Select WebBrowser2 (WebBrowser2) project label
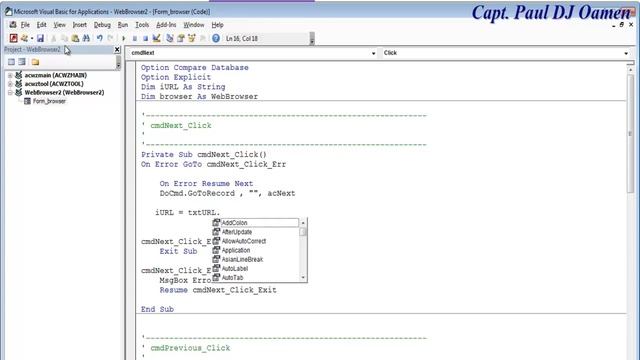Screen dimensions: 640x360 pos(64,92)
